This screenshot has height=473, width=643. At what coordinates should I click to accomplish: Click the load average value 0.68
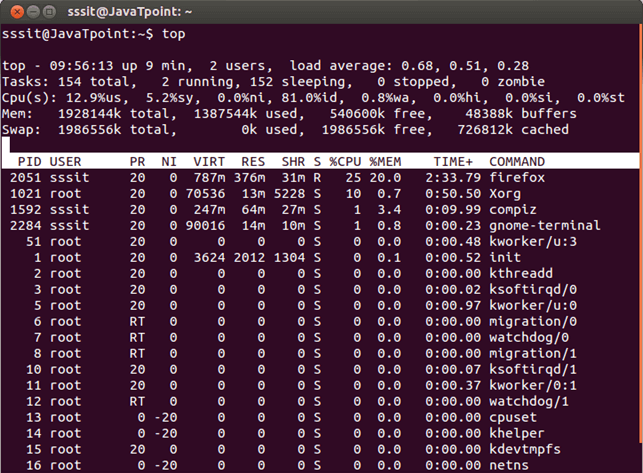419,66
